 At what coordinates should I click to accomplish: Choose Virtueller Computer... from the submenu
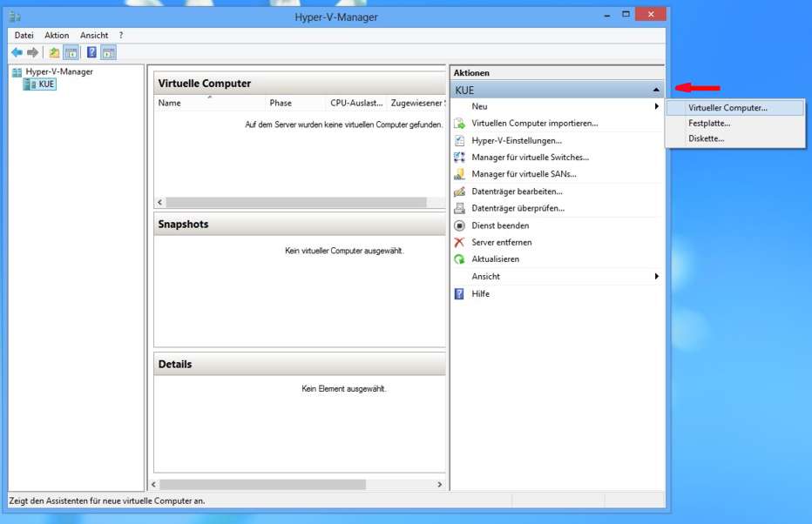pos(735,108)
